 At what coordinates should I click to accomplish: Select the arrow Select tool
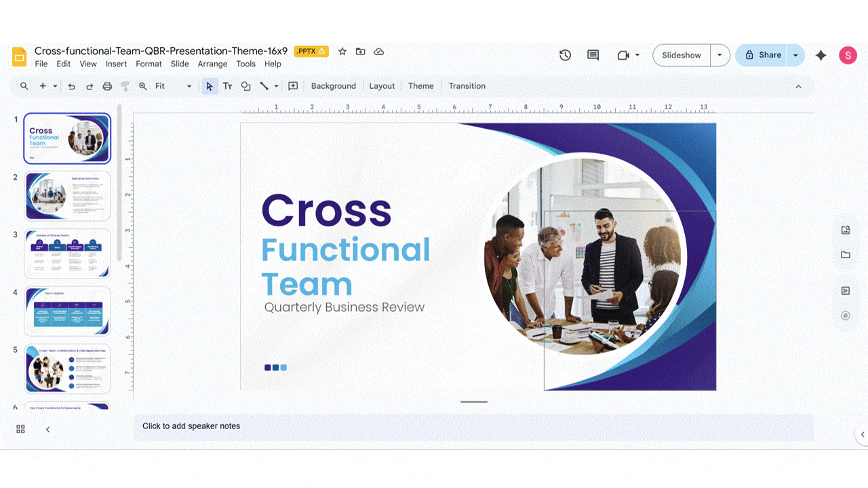(210, 86)
